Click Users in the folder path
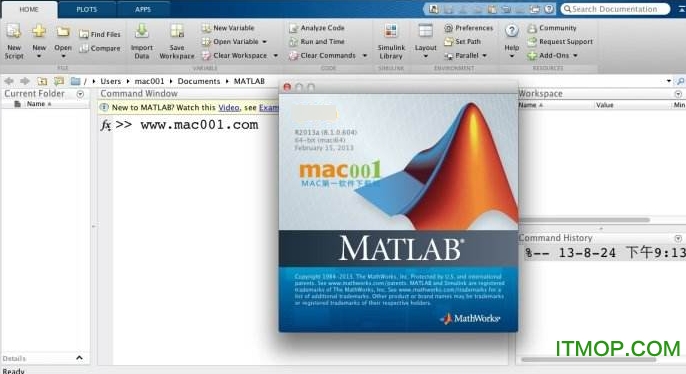 (x=110, y=81)
